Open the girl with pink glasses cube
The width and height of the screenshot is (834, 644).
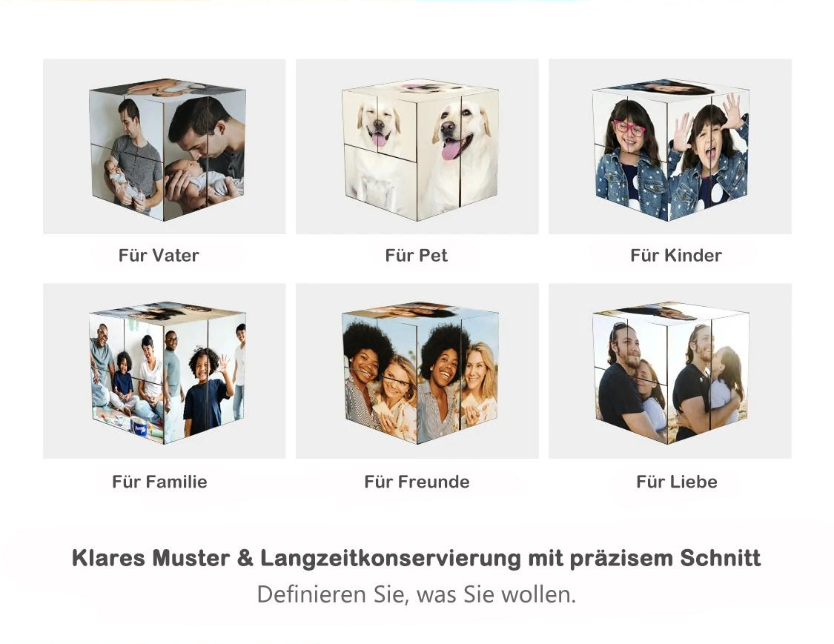pos(671,150)
